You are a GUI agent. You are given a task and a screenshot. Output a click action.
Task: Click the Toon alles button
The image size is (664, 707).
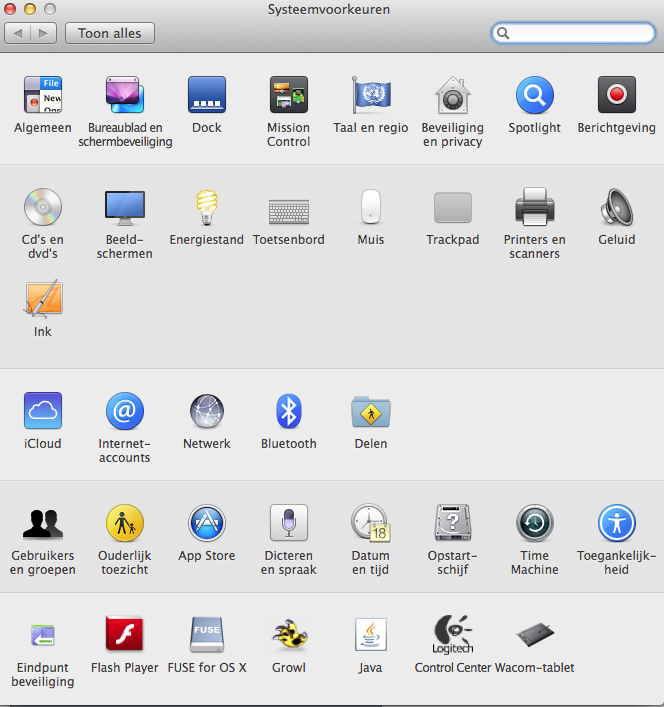point(110,33)
